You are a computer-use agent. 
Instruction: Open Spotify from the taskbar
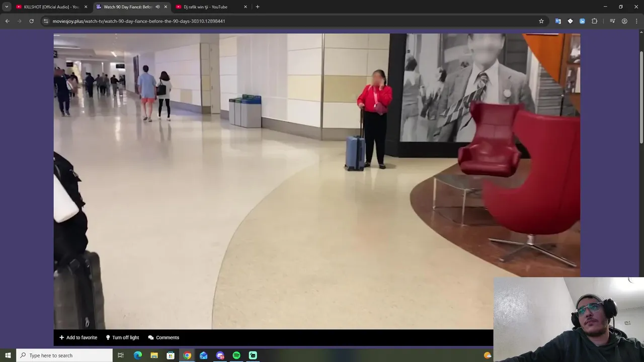point(236,355)
